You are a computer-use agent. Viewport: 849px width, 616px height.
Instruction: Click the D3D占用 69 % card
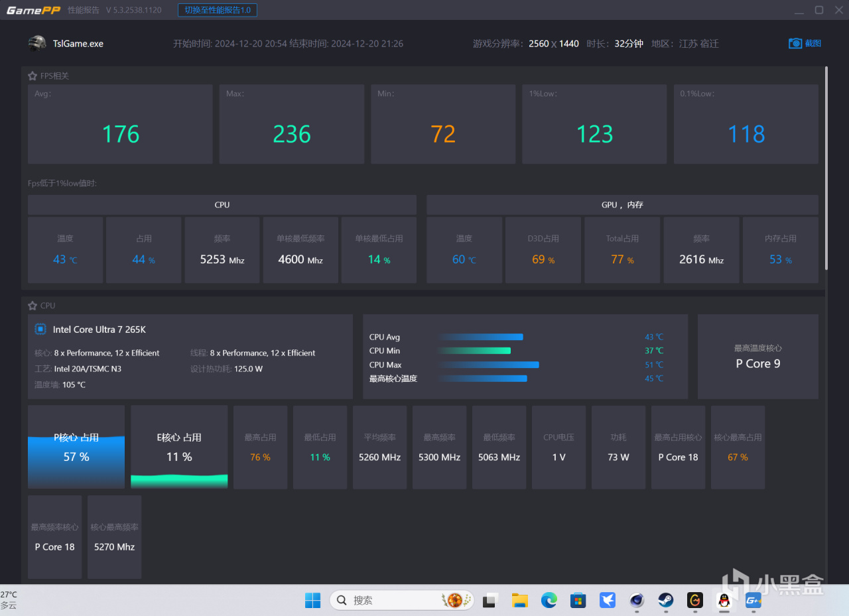[543, 250]
